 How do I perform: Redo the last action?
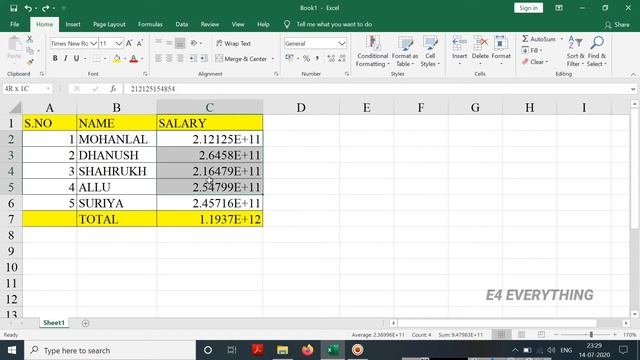tap(45, 8)
